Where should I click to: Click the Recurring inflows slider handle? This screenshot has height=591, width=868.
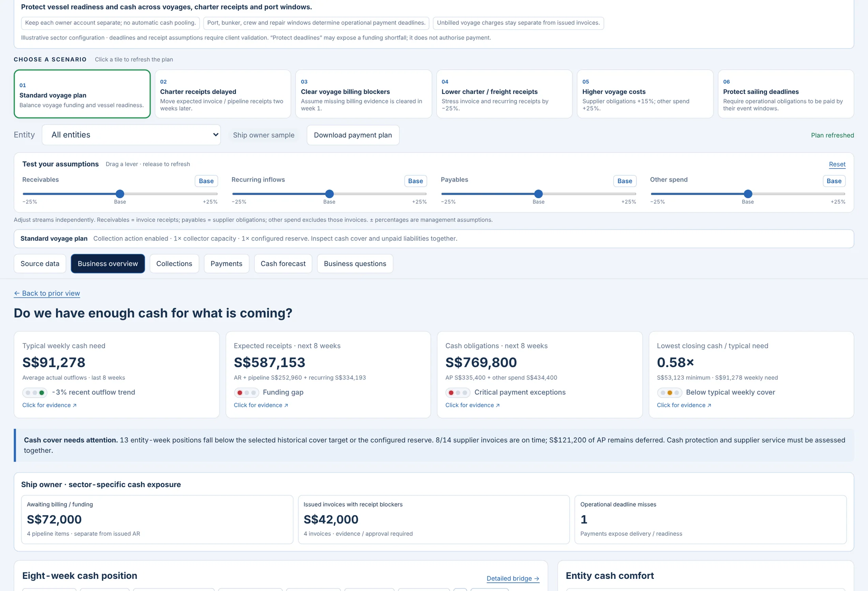pos(329,194)
